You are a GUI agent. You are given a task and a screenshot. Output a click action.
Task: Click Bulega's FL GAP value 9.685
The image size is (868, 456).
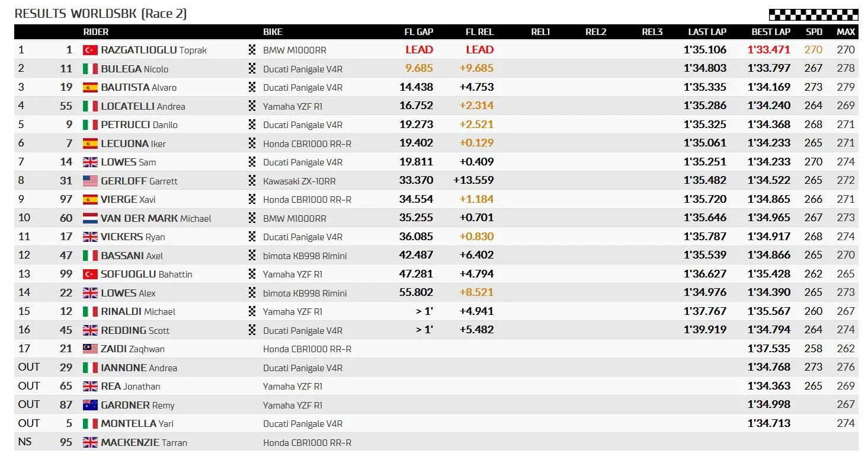point(419,69)
